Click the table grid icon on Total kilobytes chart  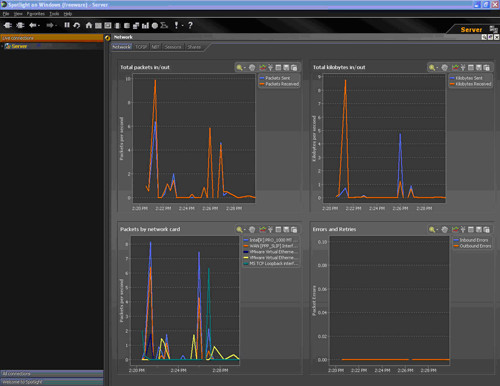471,68
